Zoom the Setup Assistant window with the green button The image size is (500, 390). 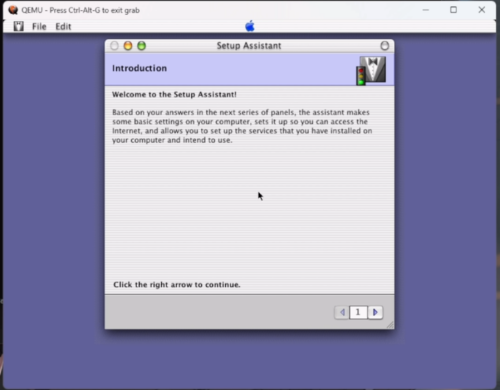(141, 46)
